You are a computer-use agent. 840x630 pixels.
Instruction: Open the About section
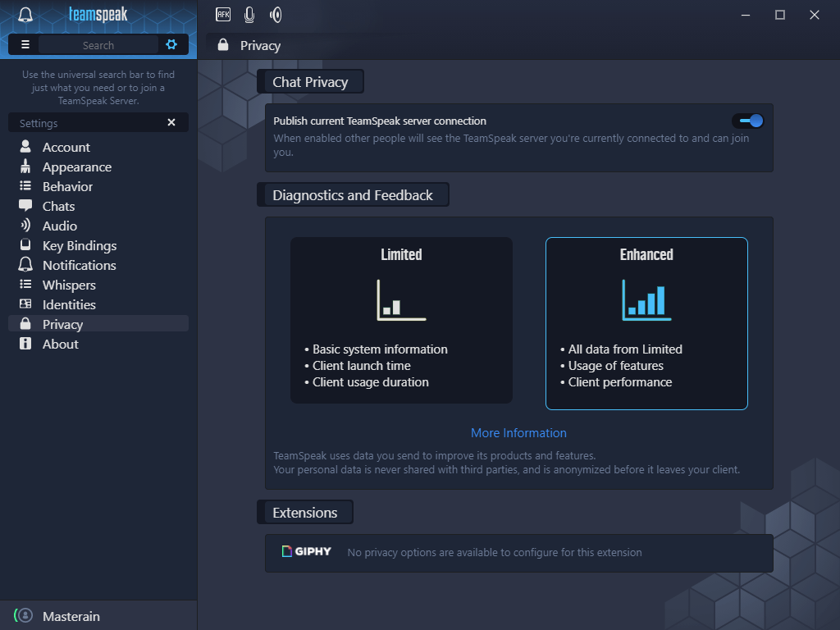[60, 344]
